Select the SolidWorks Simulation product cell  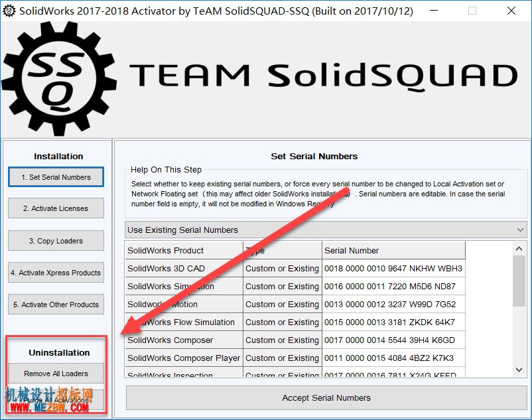(184, 287)
